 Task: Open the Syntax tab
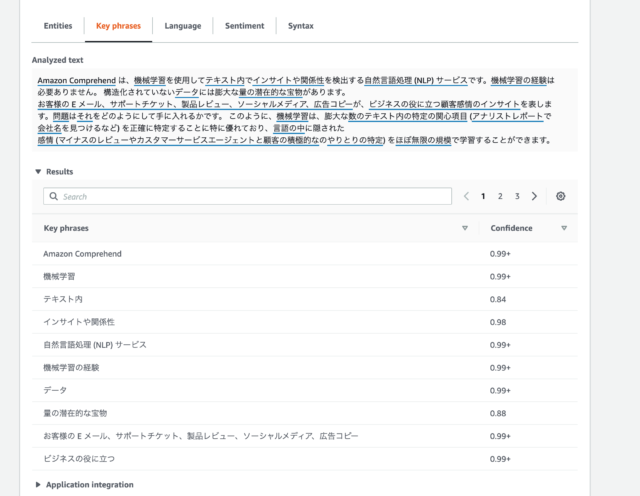click(300, 25)
